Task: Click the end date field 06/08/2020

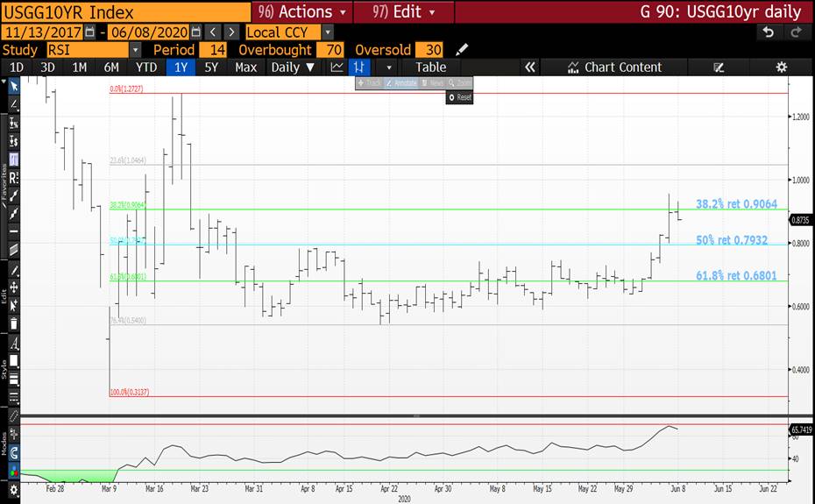Action: 149,32
